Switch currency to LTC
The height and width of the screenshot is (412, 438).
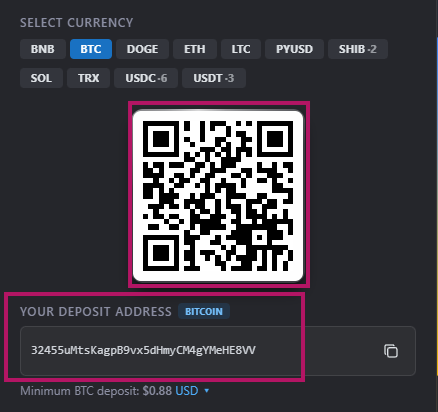tap(241, 49)
